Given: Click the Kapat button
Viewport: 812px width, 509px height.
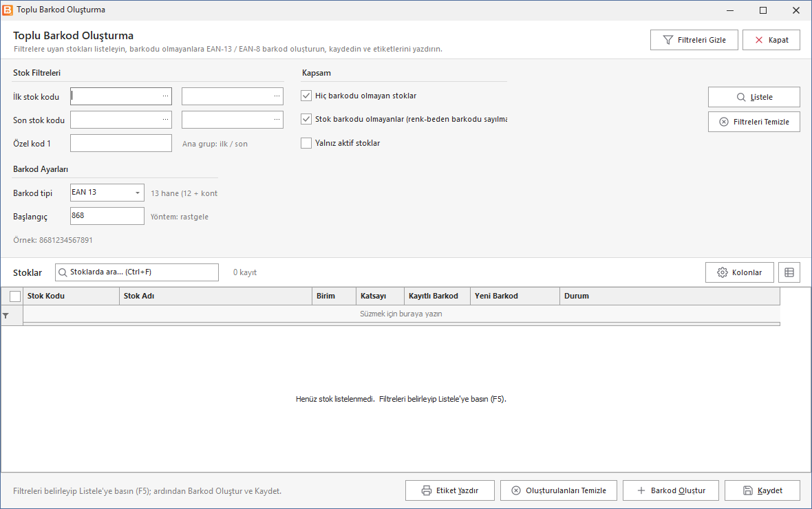Looking at the screenshot, I should (771, 40).
